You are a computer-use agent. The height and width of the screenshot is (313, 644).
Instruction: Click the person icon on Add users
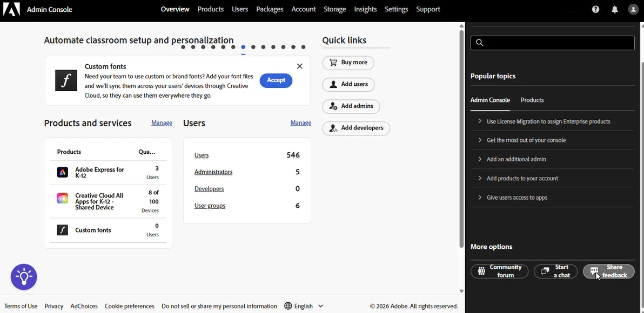[x=333, y=84]
